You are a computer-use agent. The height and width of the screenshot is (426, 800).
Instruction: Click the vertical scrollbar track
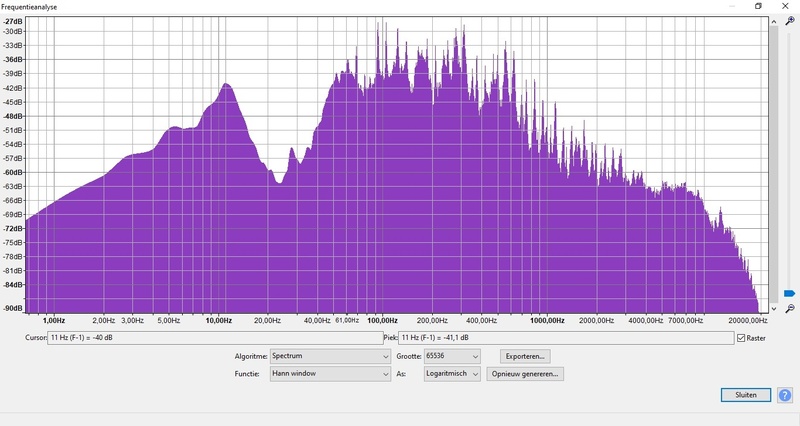click(x=774, y=165)
